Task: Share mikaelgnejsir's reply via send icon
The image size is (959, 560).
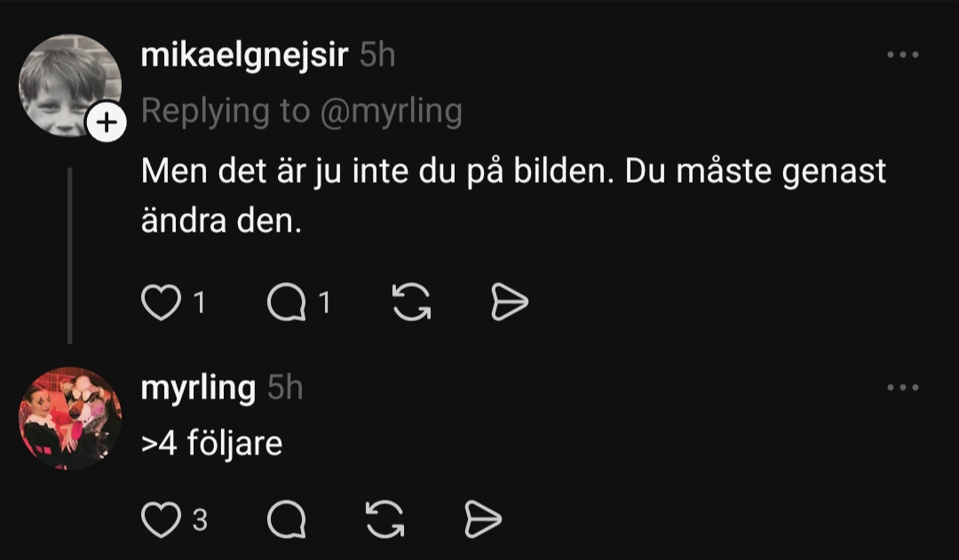Action: click(x=510, y=304)
